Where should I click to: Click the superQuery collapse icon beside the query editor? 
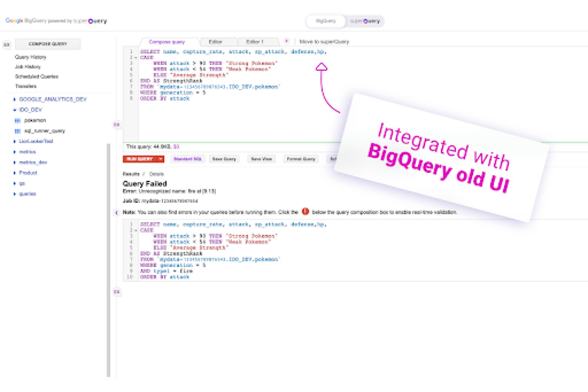[116, 125]
